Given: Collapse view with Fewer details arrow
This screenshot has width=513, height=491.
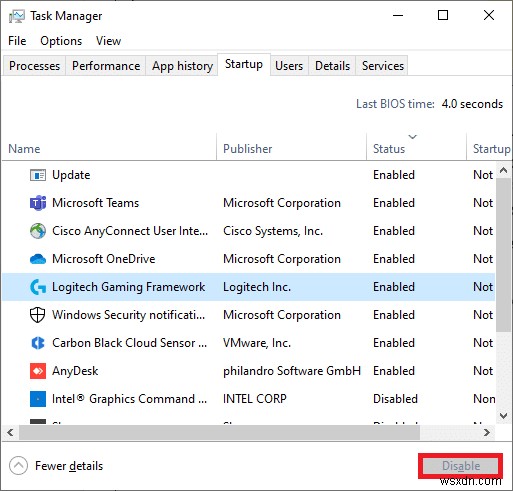Looking at the screenshot, I should click(x=18, y=466).
